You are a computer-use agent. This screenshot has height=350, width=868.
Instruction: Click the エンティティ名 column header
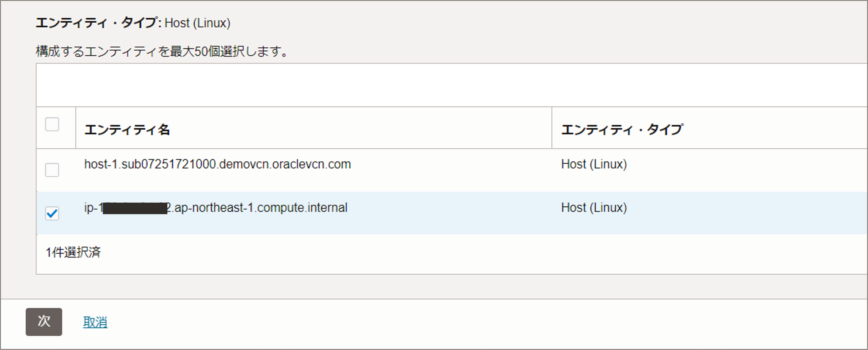click(127, 130)
